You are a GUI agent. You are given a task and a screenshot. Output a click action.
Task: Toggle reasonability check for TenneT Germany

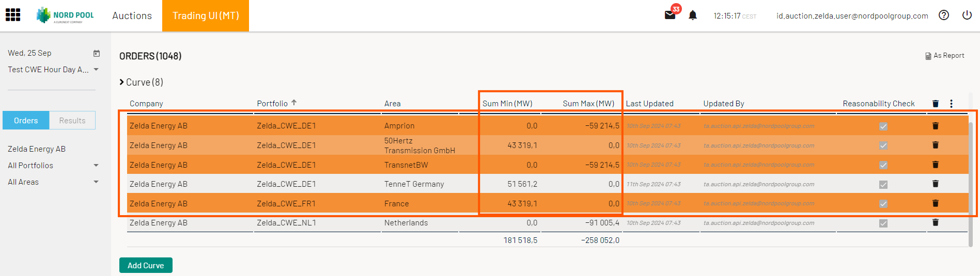pos(883,185)
